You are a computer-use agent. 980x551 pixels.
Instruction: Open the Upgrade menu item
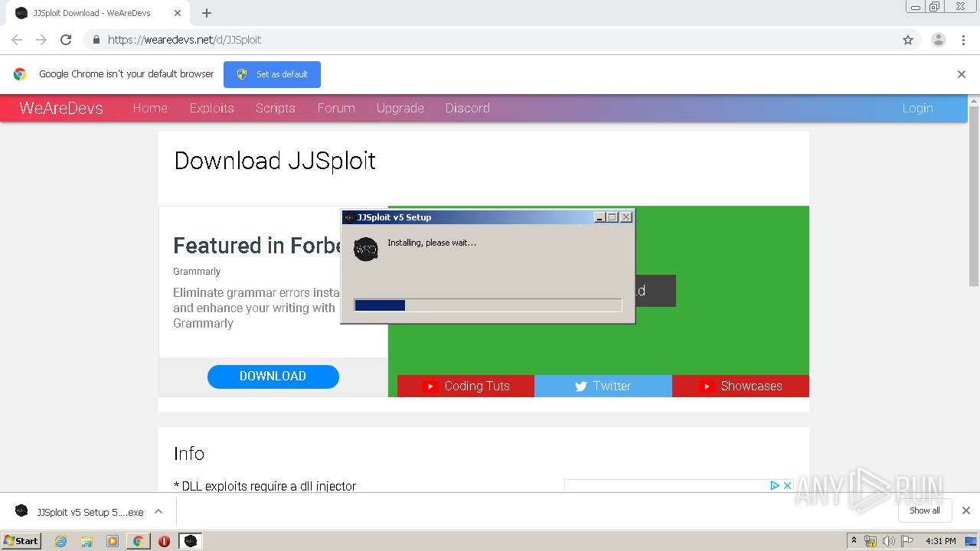(x=400, y=108)
